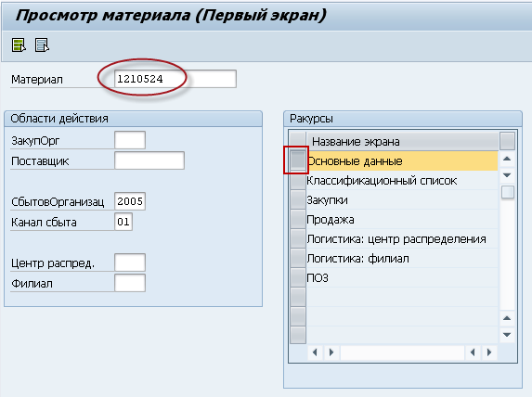Select row marker for Логистика: филиал
Viewport: 532px width, 397px height.
[298, 258]
